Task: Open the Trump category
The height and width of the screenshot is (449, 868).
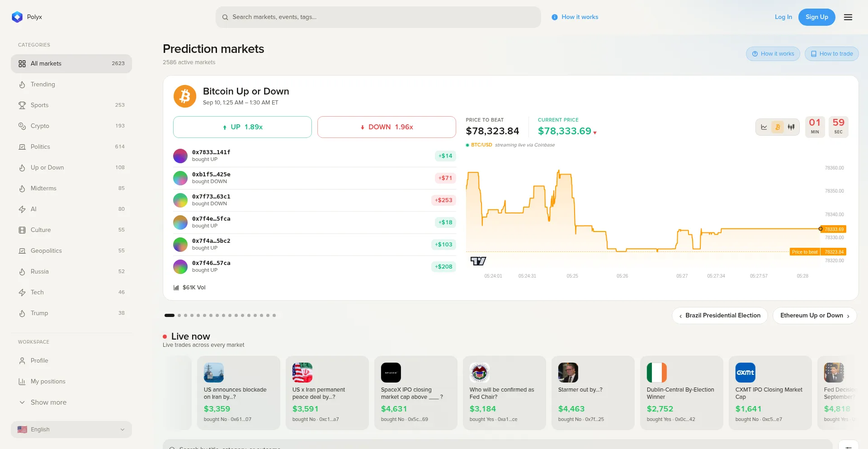Action: 71,313
